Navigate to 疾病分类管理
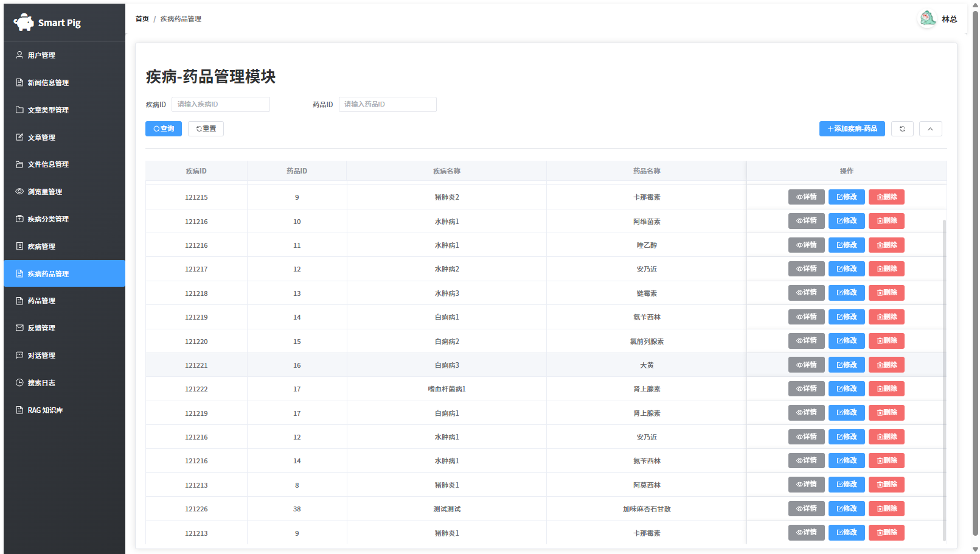Screen dimensions: 980x554 click(x=64, y=219)
